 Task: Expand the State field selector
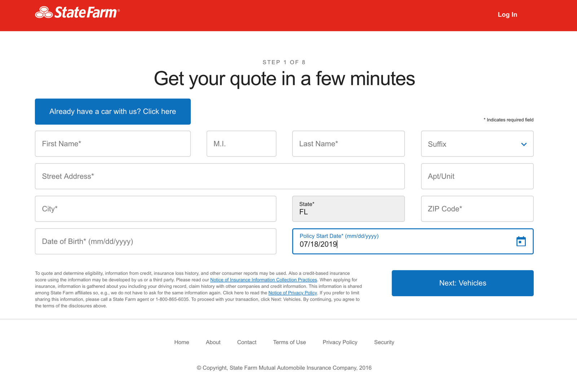[x=348, y=209]
